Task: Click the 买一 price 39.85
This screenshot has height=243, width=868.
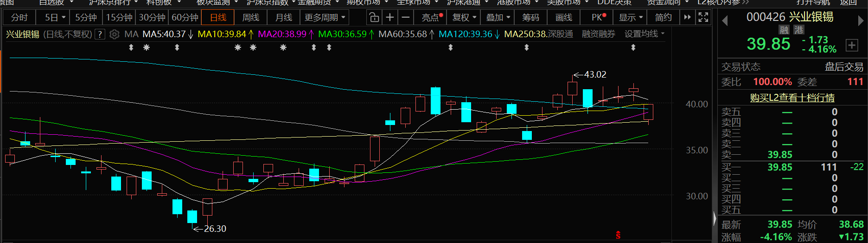Action: [x=779, y=167]
